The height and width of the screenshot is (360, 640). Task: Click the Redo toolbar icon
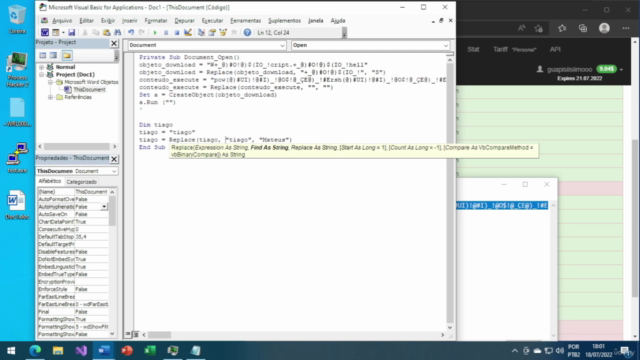[141, 33]
